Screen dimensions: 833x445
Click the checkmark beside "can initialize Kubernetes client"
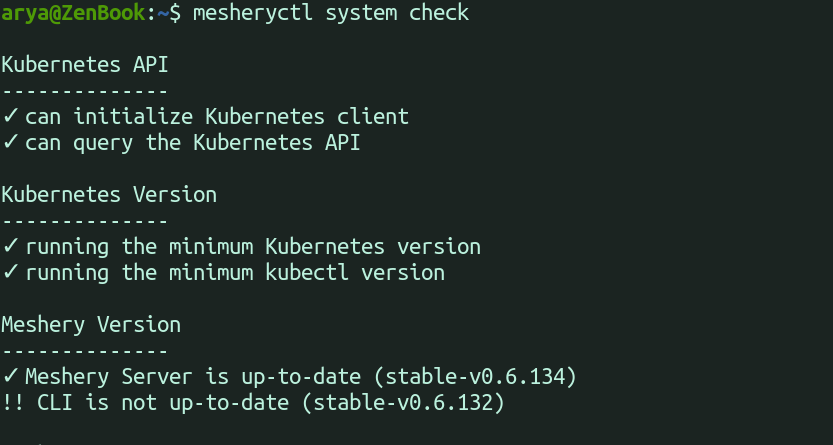tap(11, 117)
